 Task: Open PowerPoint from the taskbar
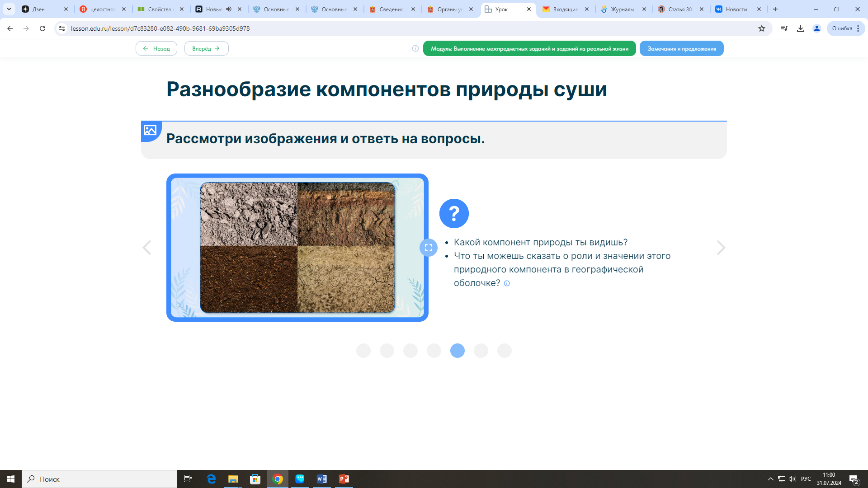(x=344, y=479)
